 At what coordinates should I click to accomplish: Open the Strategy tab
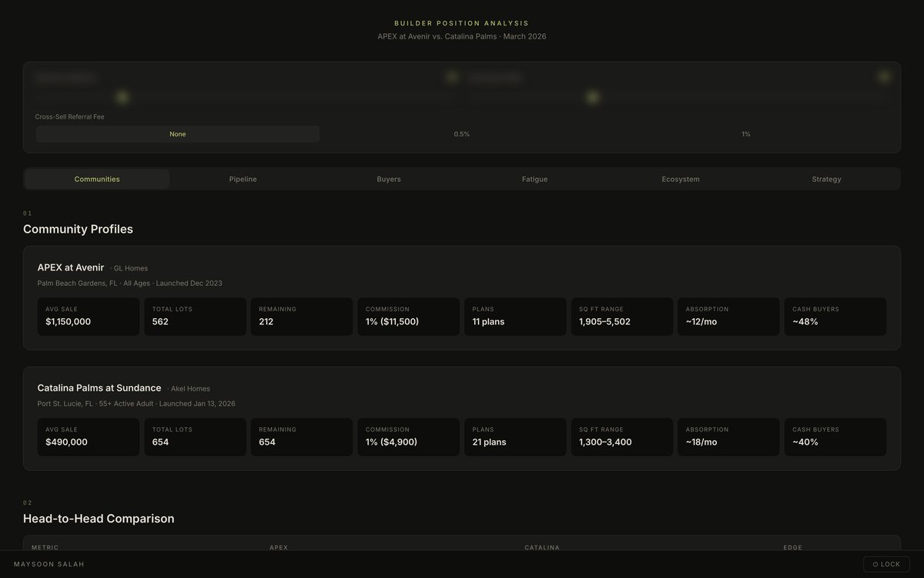[826, 179]
